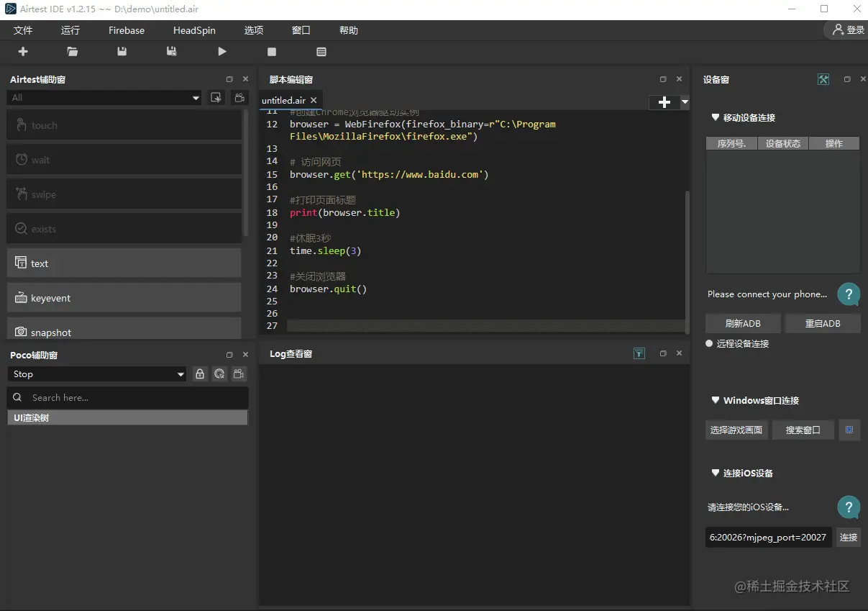Viewport: 868px width, 611px height.
Task: Select the UI渲染树 tree row
Action: pos(127,418)
